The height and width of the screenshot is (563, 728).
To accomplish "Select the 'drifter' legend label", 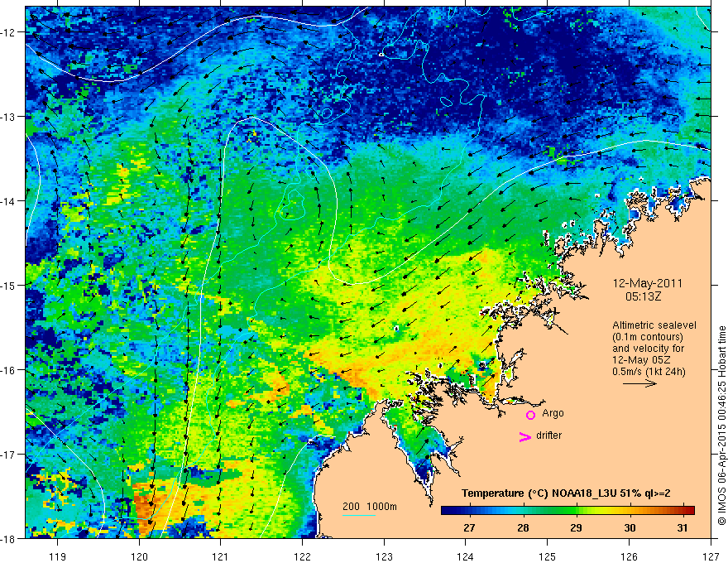I will pyautogui.click(x=548, y=435).
